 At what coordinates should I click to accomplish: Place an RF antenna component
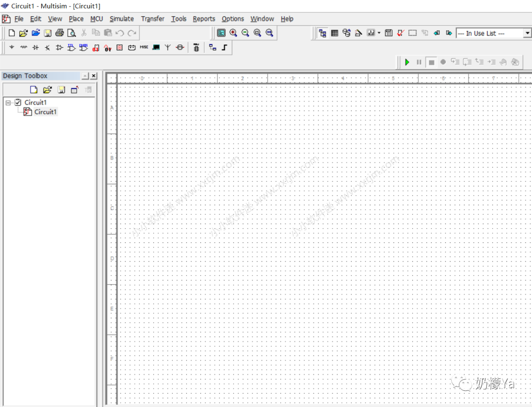[x=167, y=47]
